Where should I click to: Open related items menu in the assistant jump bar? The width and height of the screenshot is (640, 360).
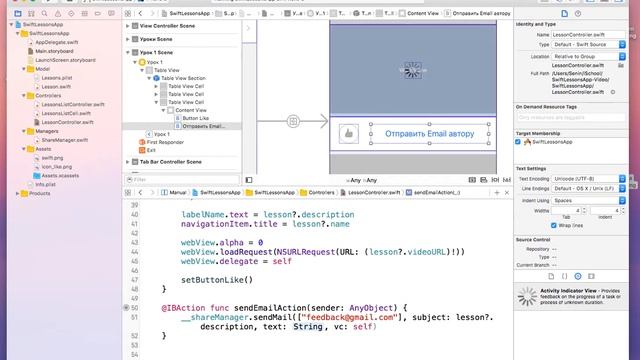(128, 192)
